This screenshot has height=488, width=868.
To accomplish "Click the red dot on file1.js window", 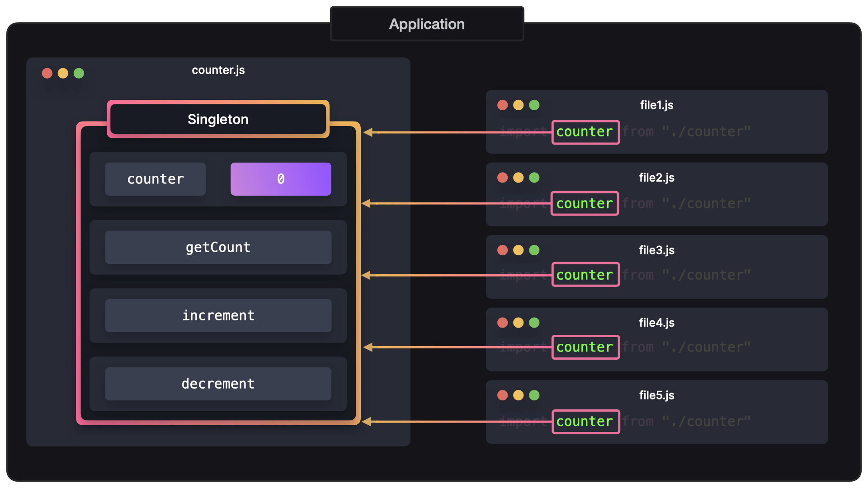I will 502,105.
